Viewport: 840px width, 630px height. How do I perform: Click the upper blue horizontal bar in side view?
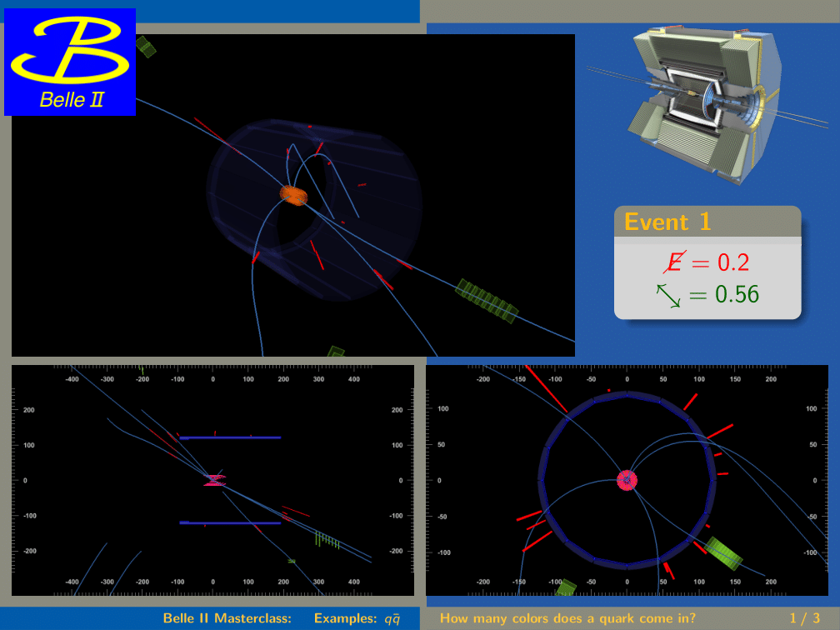click(230, 437)
